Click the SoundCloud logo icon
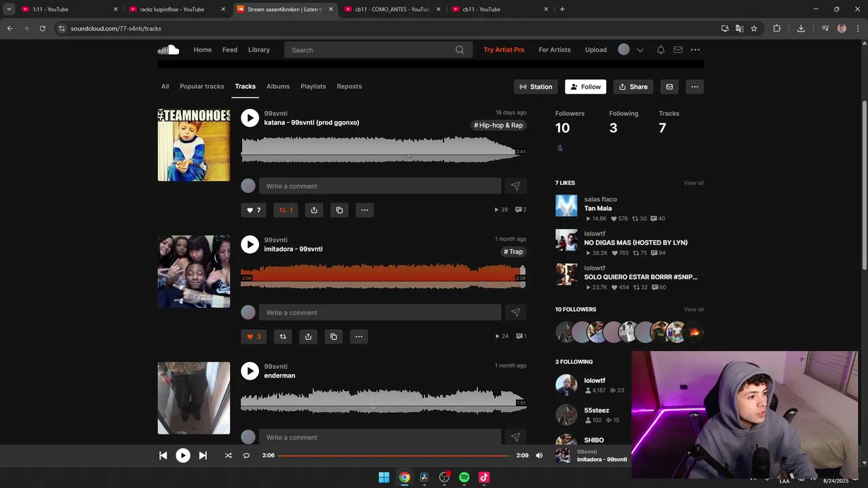The width and height of the screenshot is (868, 488). [x=168, y=49]
